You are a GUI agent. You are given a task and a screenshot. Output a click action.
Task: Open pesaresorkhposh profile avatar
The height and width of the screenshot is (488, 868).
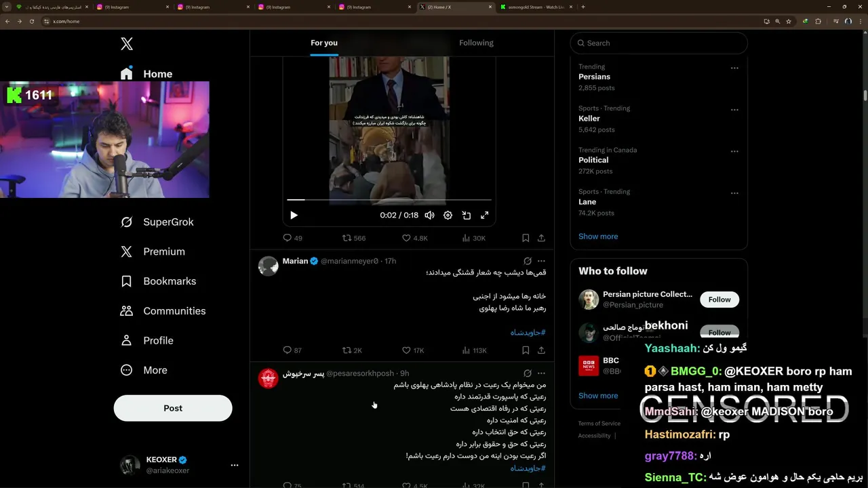coord(269,378)
